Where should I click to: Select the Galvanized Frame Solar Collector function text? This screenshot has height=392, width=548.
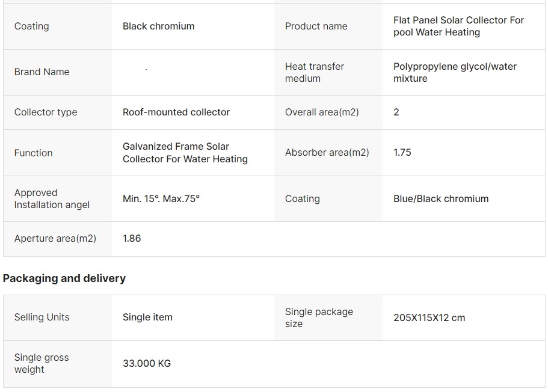[185, 153]
